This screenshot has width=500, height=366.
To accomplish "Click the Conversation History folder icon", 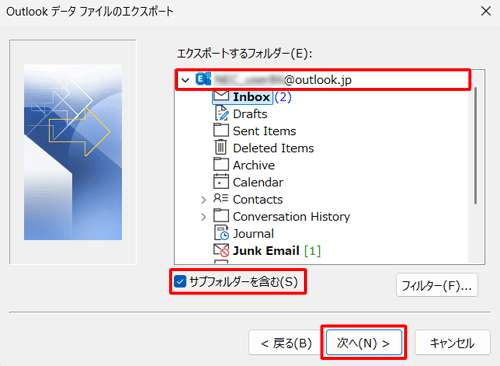I will pyautogui.click(x=221, y=216).
